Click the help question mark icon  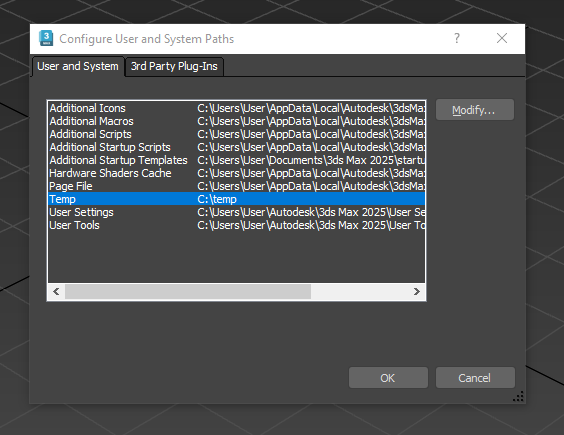click(457, 38)
